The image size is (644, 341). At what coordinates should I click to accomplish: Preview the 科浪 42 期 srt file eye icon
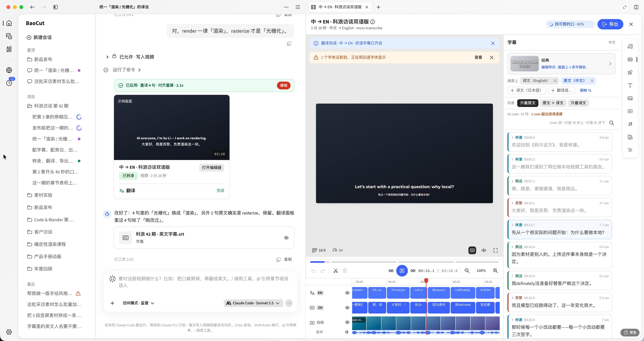pyautogui.click(x=286, y=238)
